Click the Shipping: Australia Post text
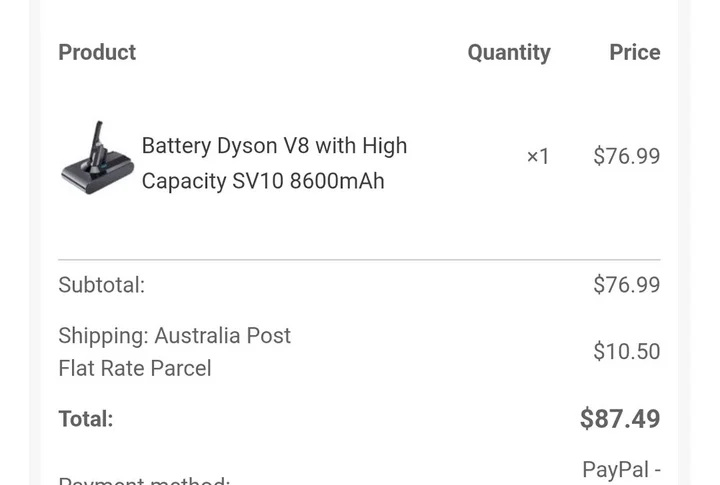720x485 pixels. coord(174,336)
